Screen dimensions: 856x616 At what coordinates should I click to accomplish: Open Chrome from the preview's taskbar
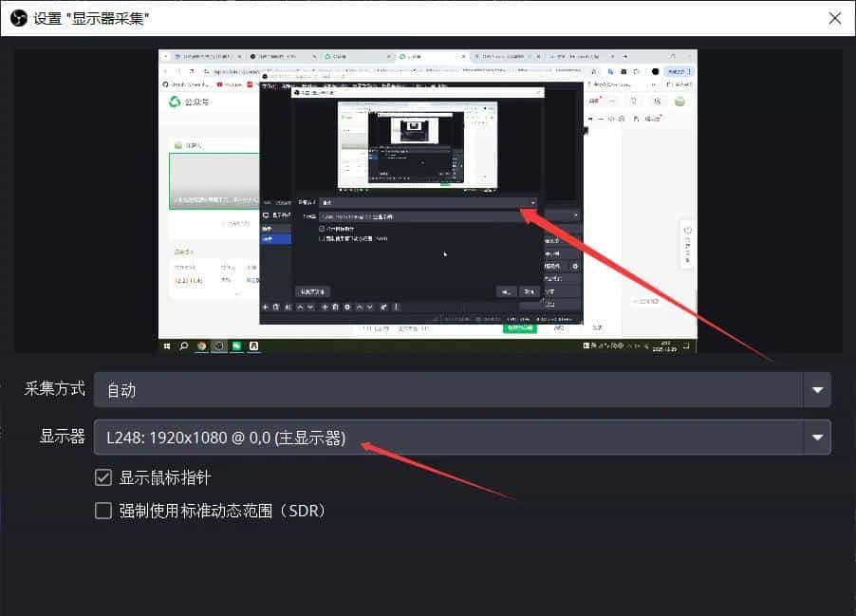coord(202,345)
